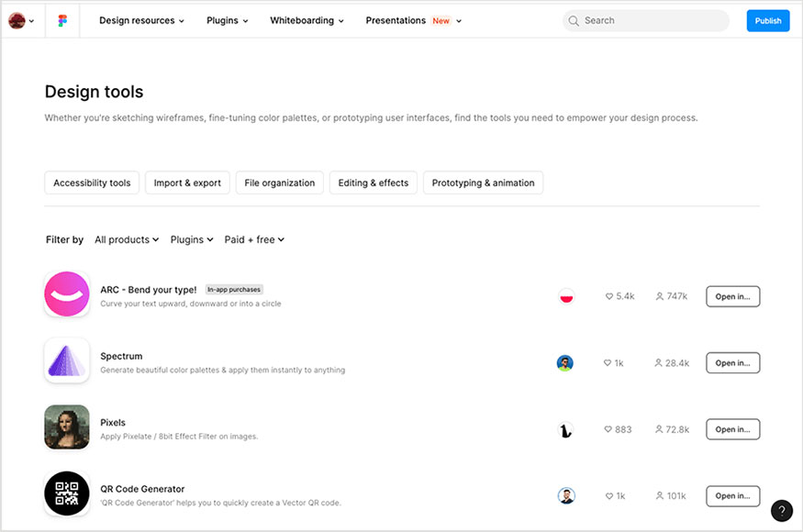Toggle the Editing & effects filter
Screen dimensions: 803x532
(x=373, y=183)
